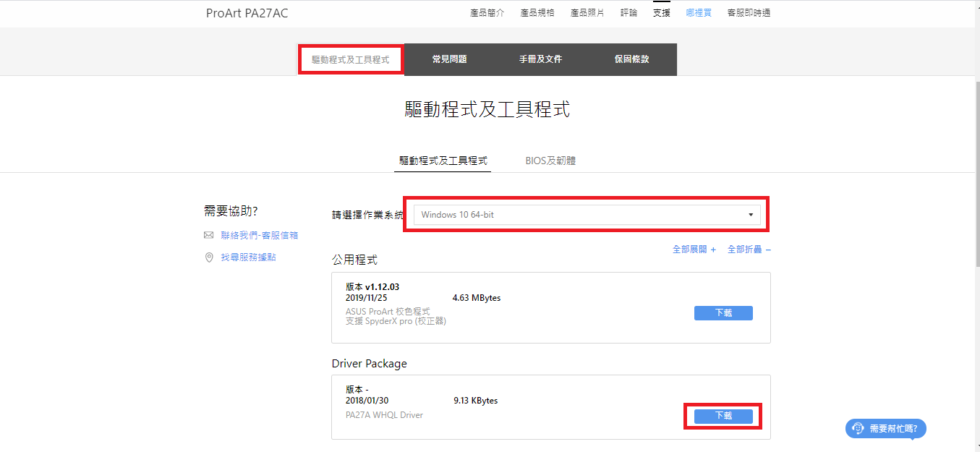Open the 產品規格 specifications tab
980x452 pixels.
point(537,13)
